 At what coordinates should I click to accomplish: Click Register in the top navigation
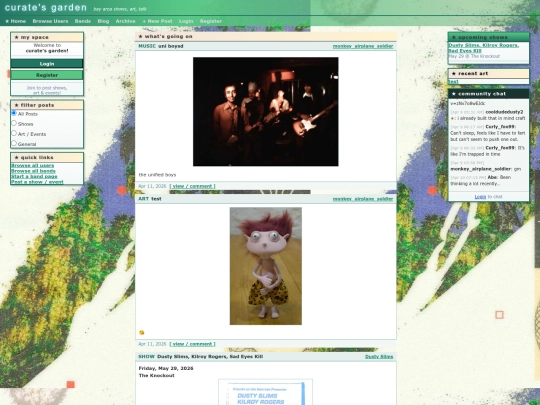coord(211,21)
